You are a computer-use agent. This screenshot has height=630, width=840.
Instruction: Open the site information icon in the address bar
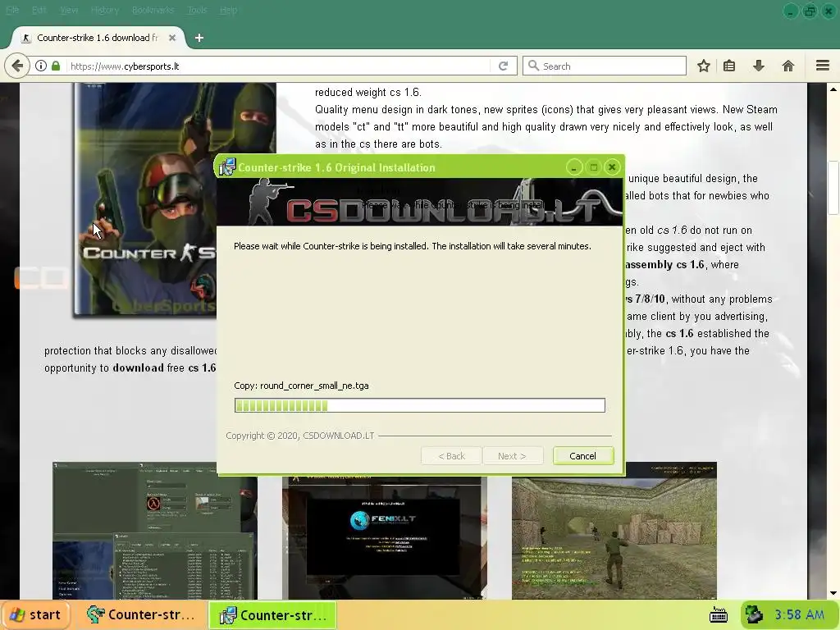point(41,66)
